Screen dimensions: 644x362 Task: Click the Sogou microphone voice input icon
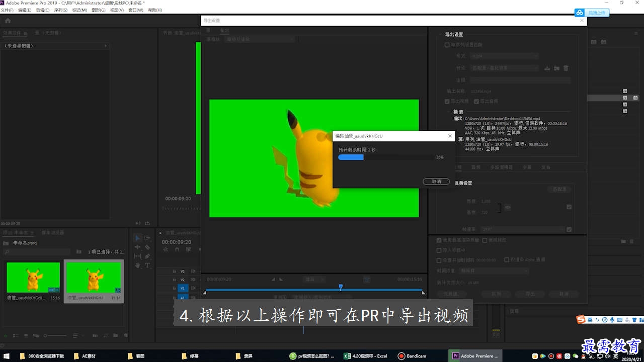pos(612,320)
